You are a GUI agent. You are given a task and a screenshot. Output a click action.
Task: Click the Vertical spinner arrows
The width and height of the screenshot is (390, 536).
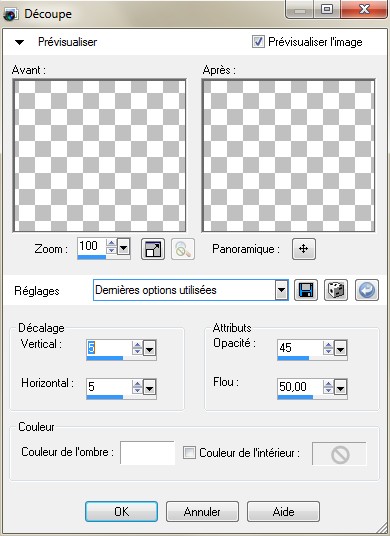[137, 348]
